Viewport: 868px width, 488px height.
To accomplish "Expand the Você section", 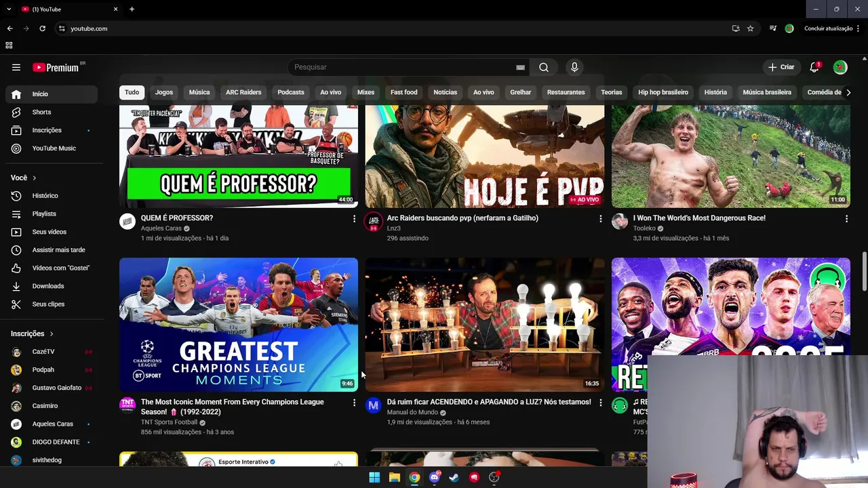I will point(24,178).
